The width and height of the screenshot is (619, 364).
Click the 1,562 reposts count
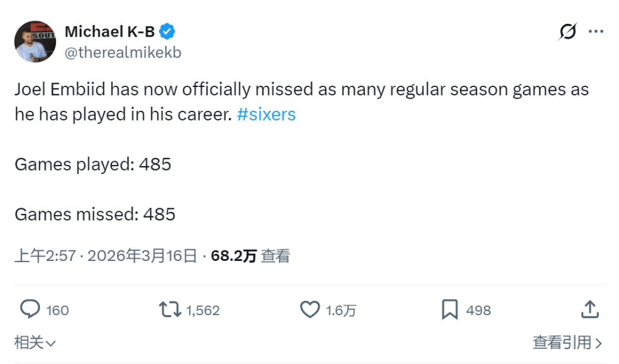tap(203, 311)
